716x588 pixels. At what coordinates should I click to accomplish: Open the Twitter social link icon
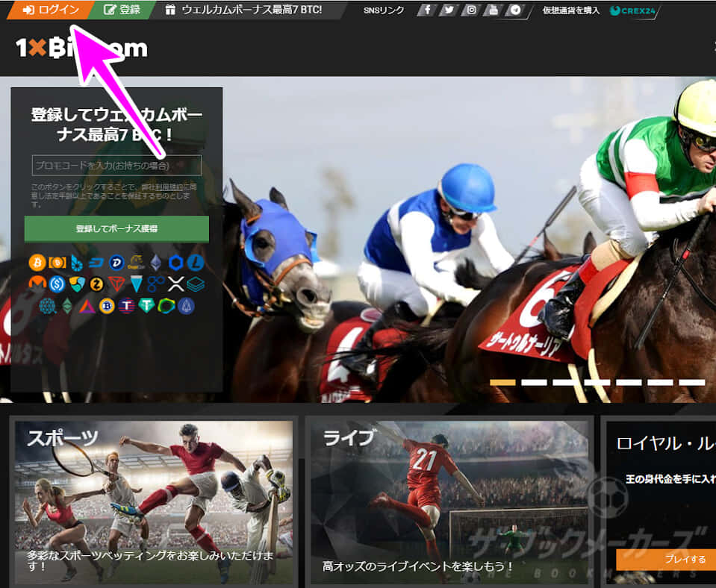pyautogui.click(x=449, y=10)
